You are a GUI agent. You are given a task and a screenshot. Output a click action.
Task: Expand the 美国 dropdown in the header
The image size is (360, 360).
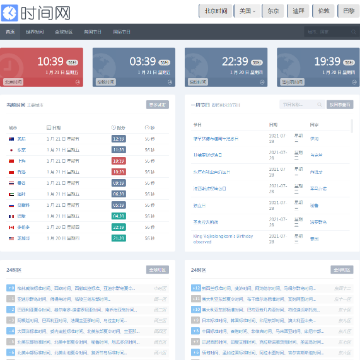click(x=247, y=11)
